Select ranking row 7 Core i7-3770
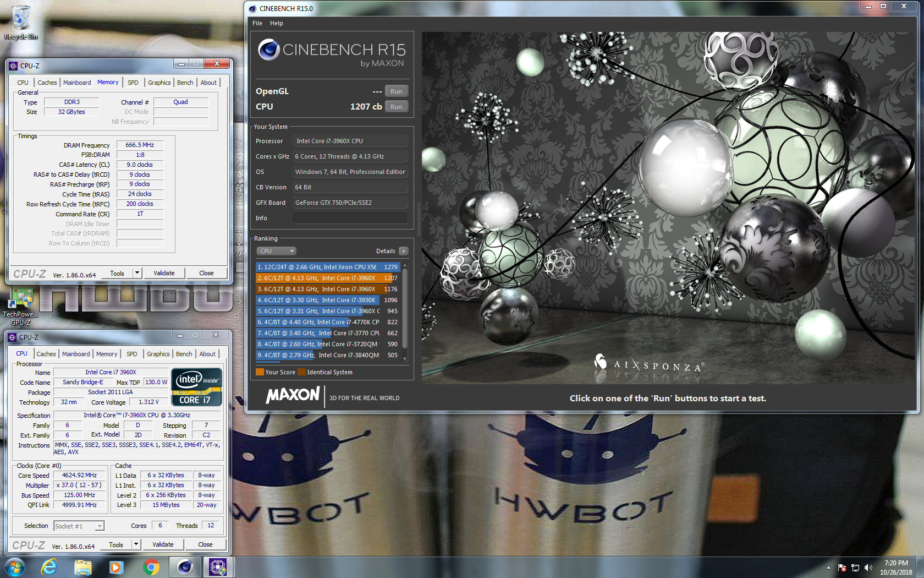The image size is (924, 578). 328,333
